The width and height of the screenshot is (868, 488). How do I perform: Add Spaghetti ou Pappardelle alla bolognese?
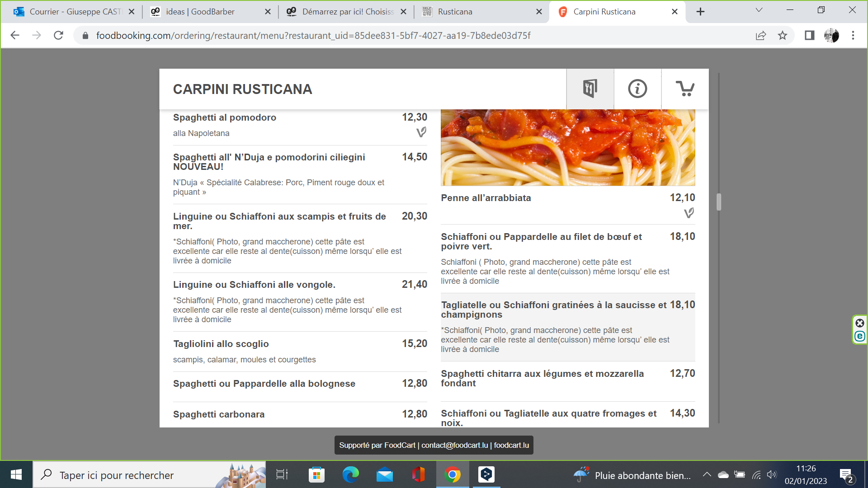[x=300, y=387]
